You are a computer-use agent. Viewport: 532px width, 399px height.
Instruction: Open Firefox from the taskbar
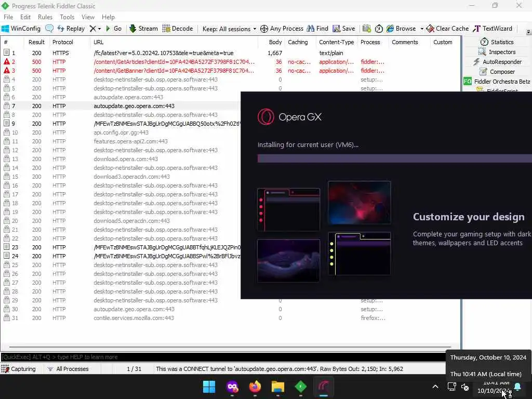[x=255, y=387]
